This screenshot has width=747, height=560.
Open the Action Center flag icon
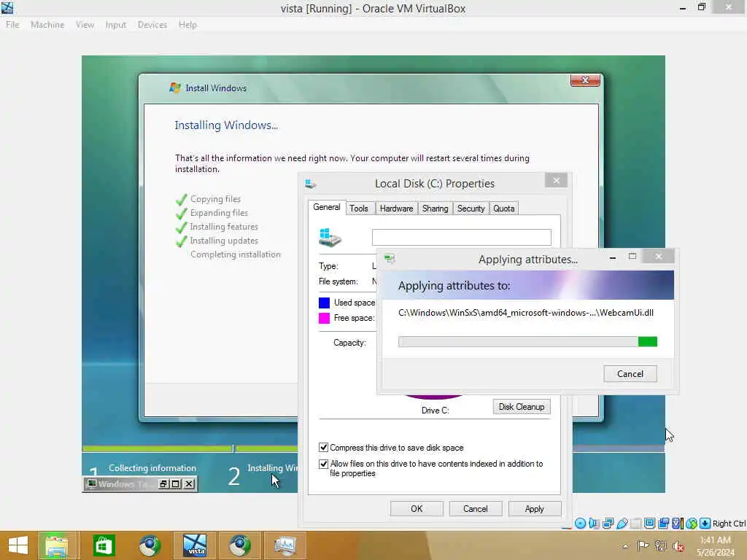tap(643, 545)
